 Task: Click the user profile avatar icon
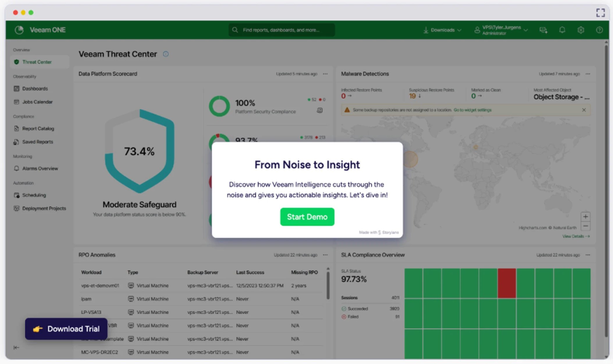pos(477,30)
